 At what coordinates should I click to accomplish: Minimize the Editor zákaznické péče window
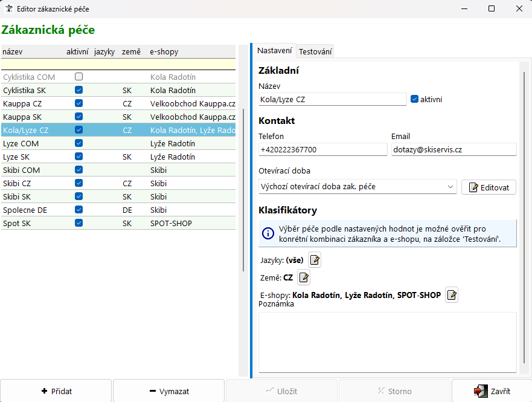coord(464,9)
